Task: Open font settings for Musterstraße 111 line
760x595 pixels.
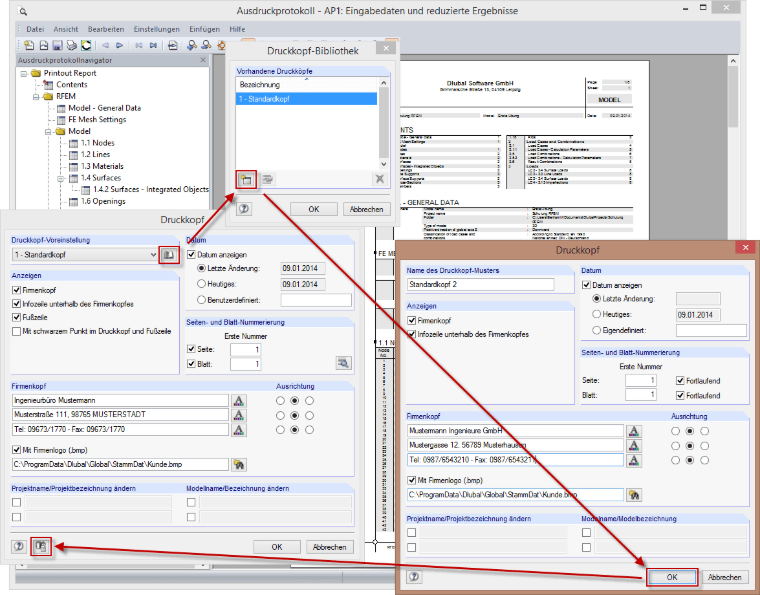Action: pos(238,415)
